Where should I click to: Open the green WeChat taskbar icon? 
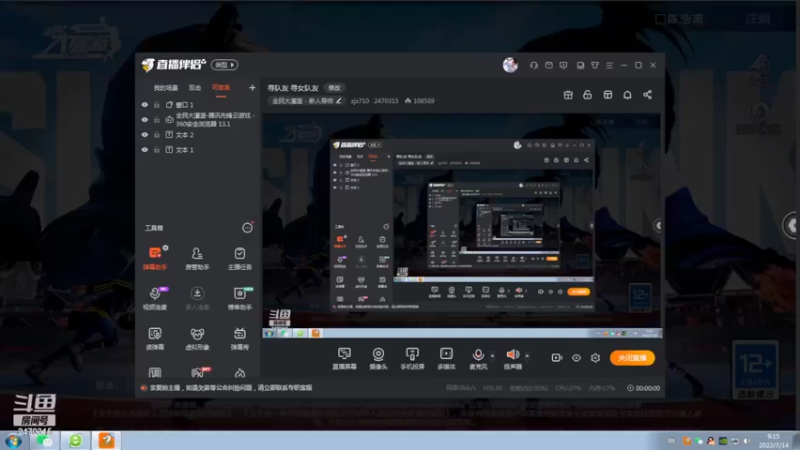(x=44, y=440)
